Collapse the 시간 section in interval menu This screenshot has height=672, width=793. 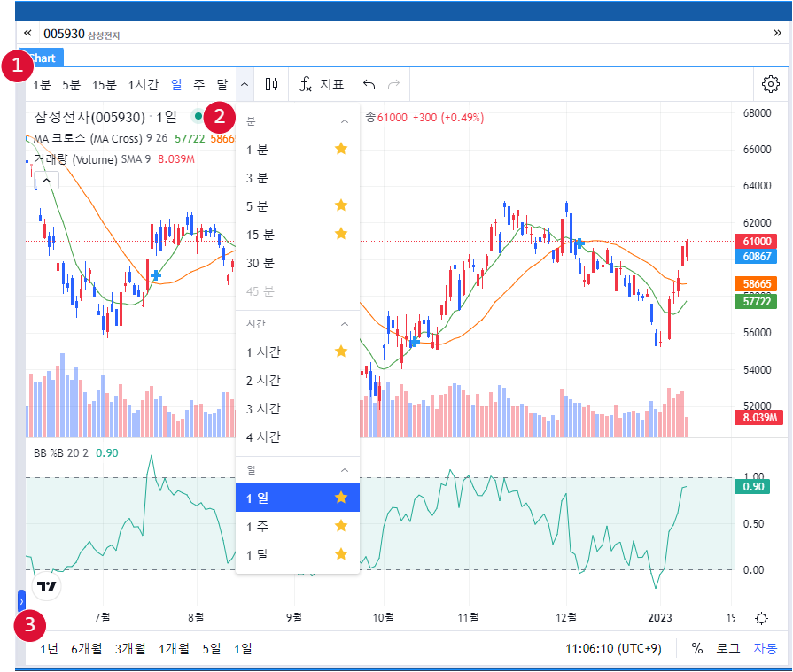click(345, 324)
